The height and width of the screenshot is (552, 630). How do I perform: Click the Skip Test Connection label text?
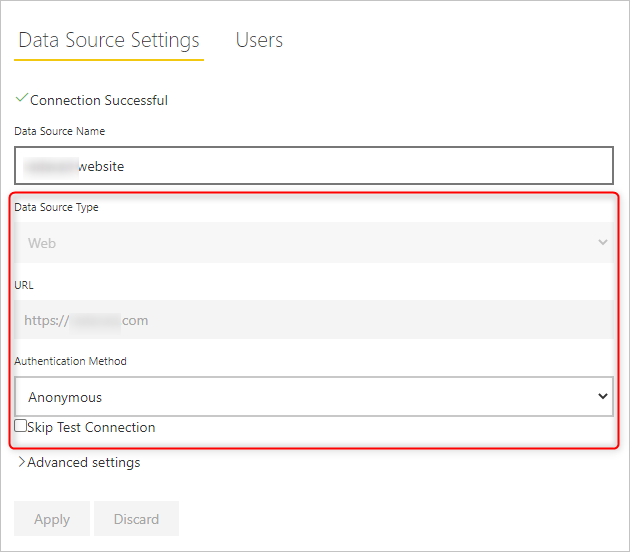(x=92, y=427)
